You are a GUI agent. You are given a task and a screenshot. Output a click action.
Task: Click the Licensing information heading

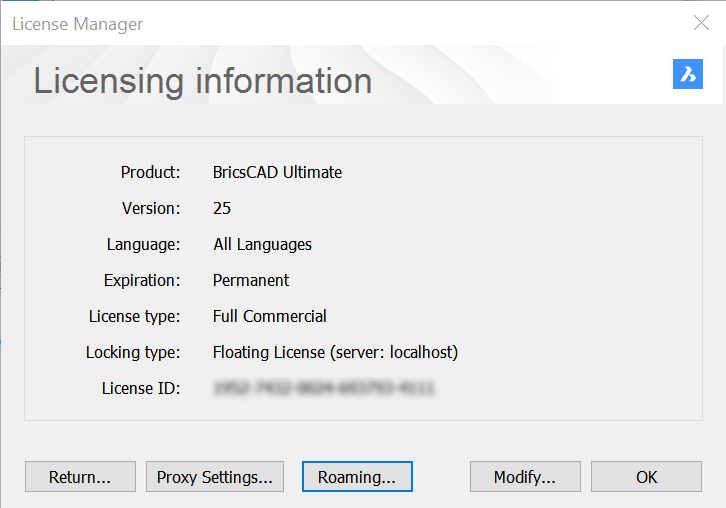tap(203, 81)
